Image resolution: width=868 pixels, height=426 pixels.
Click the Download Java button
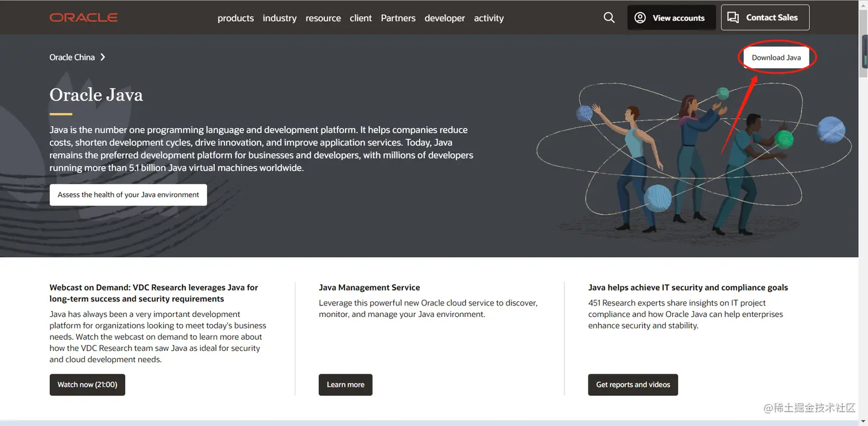coord(776,57)
